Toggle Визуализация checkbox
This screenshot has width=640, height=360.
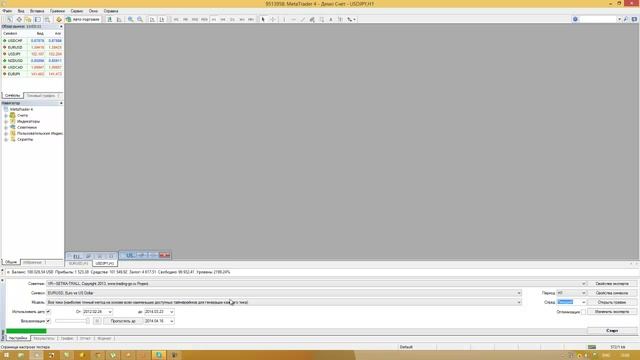pyautogui.click(x=48, y=321)
